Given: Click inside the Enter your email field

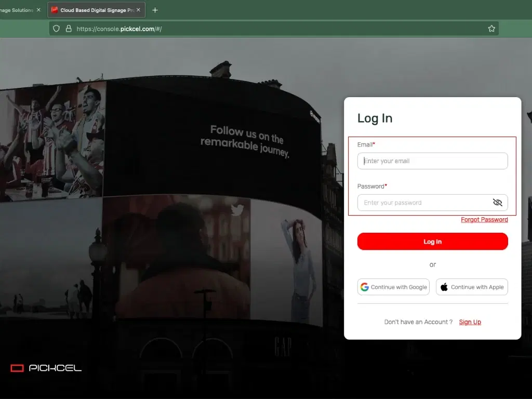Looking at the screenshot, I should pyautogui.click(x=432, y=161).
